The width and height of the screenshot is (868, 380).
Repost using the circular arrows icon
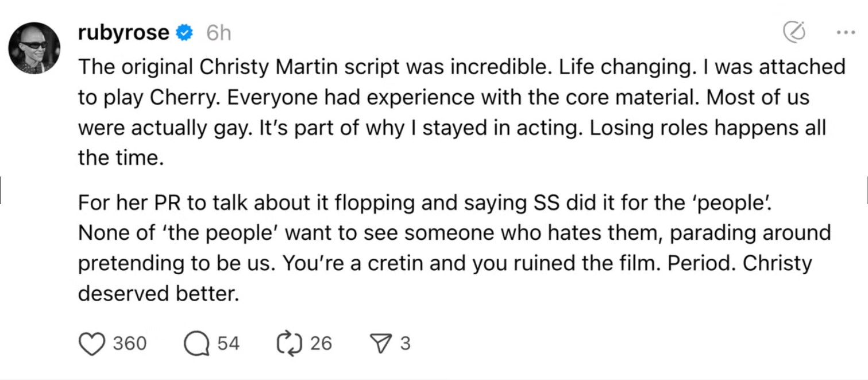(290, 344)
